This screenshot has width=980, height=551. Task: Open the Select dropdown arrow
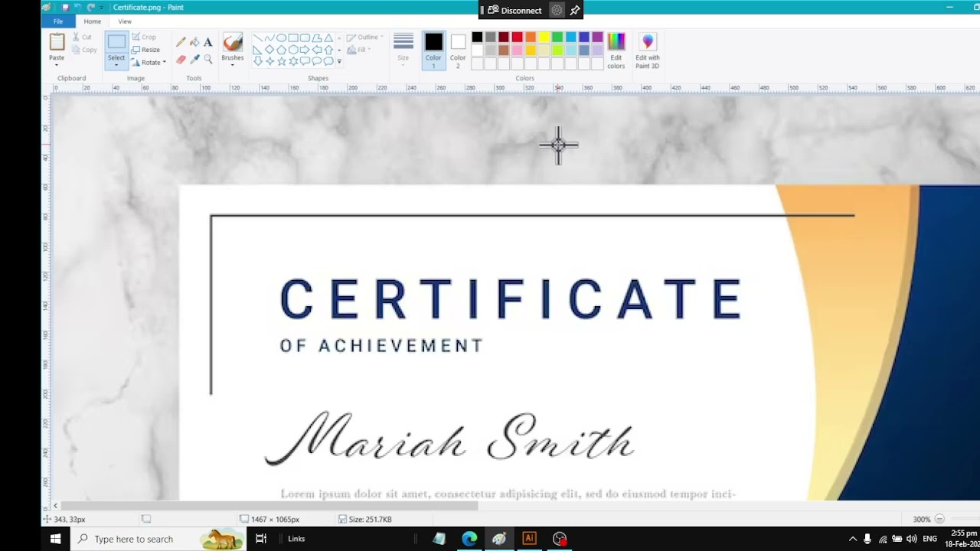point(116,65)
